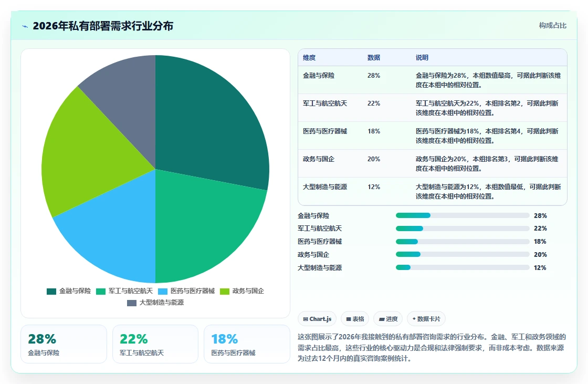Open the 18% 医药与医疗器械 stat card

(x=247, y=344)
